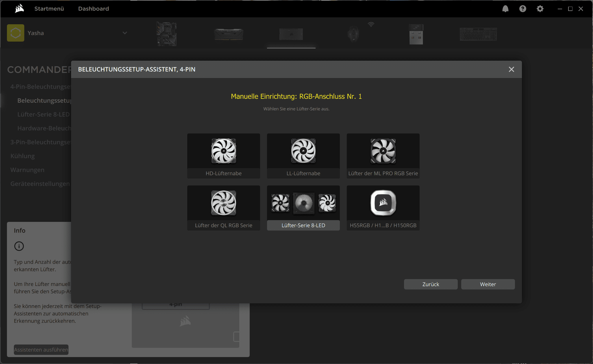Click the Zurück button
Screen dimensions: 593x364
431,284
